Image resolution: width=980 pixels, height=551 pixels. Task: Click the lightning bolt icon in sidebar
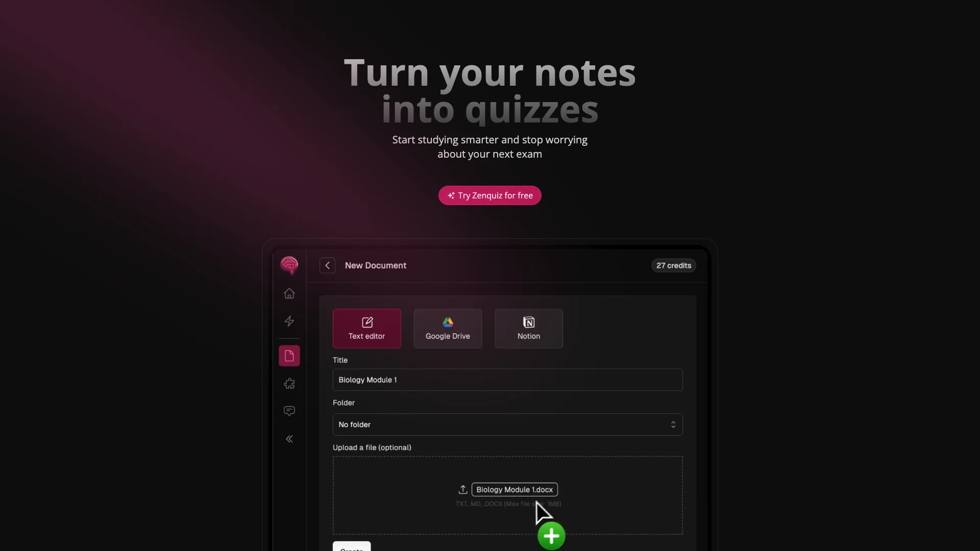pos(289,320)
